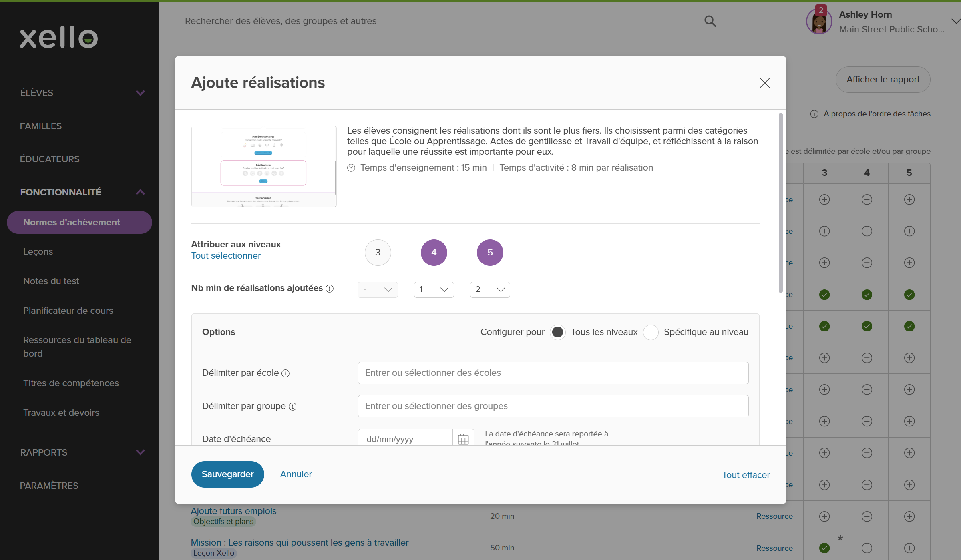Click the Sauvegarder button

tap(227, 474)
